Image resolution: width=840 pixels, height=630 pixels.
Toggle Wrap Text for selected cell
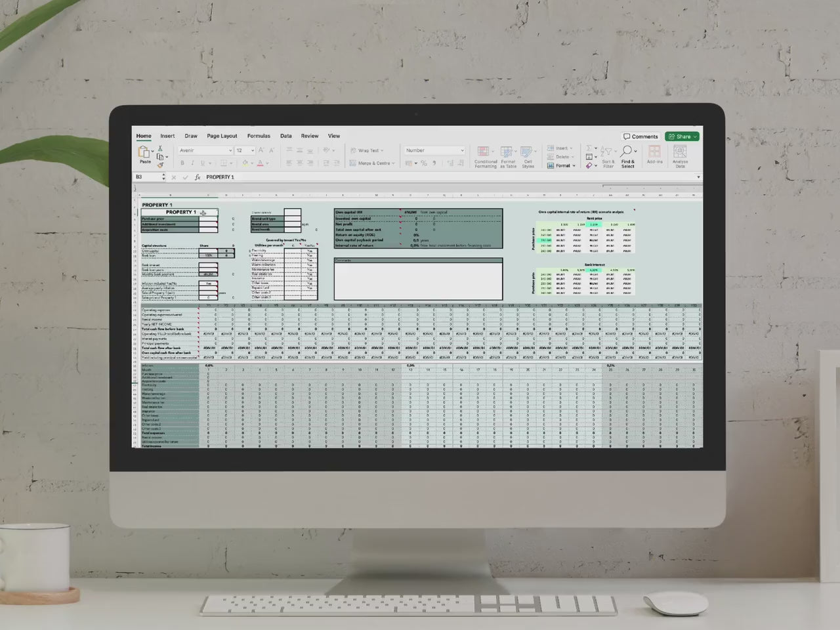coord(366,150)
